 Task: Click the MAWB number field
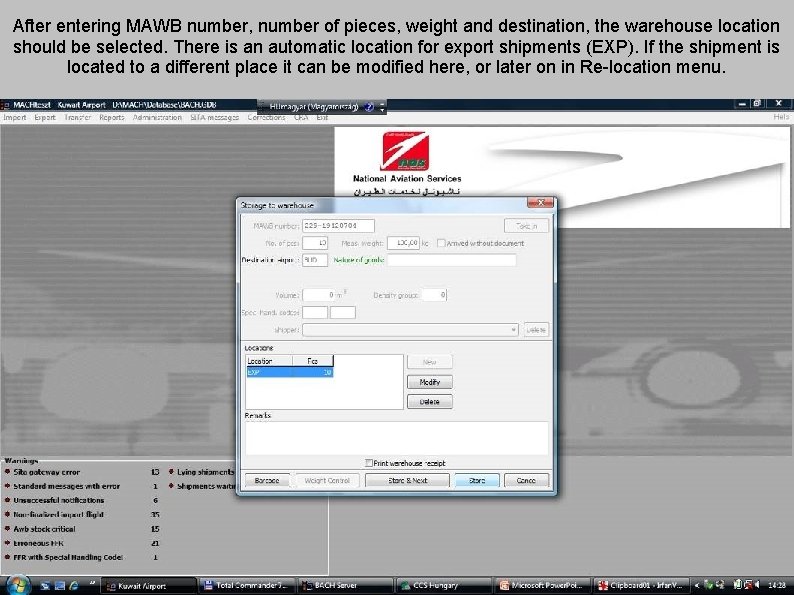tap(338, 226)
